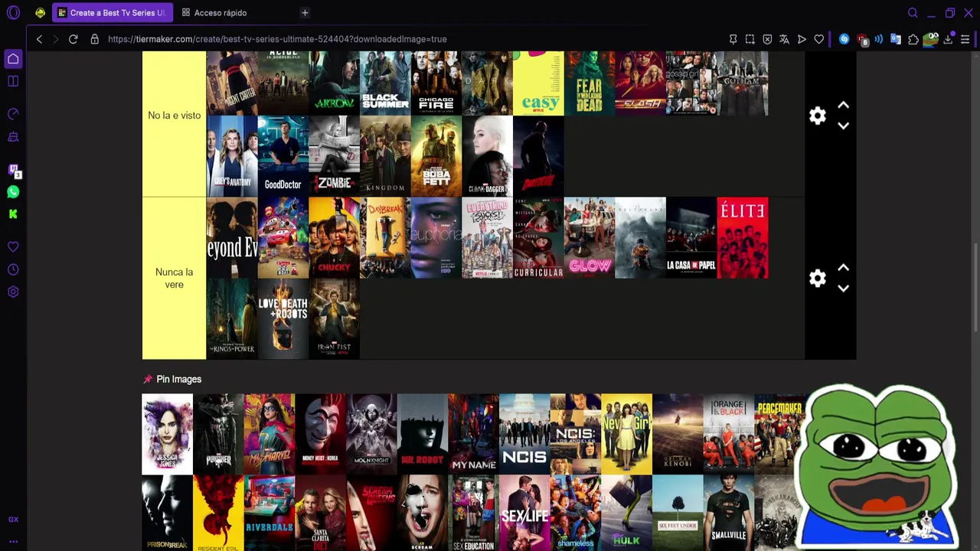980x551 pixels.
Task: Open the start page home icon in sidebar
Action: (13, 59)
